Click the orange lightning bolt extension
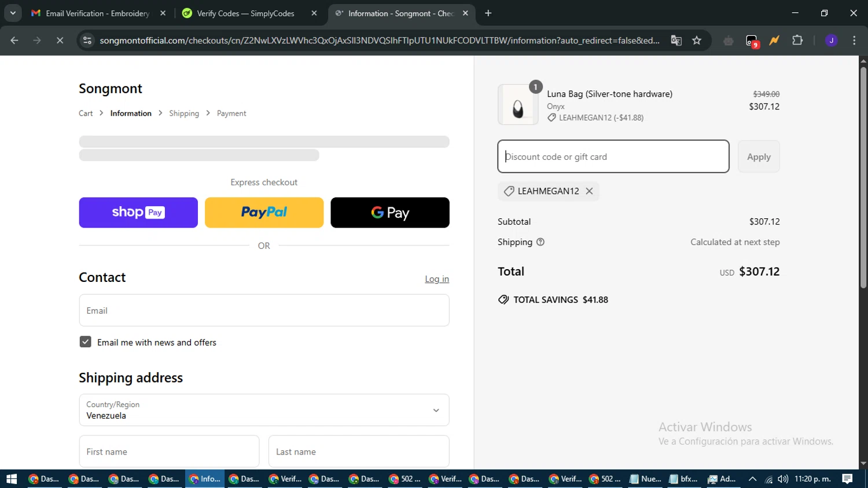The height and width of the screenshot is (488, 868). pos(774,41)
